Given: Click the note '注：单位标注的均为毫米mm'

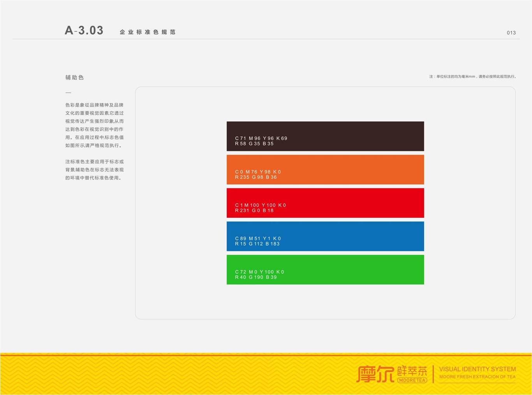Looking at the screenshot, I should (473, 77).
